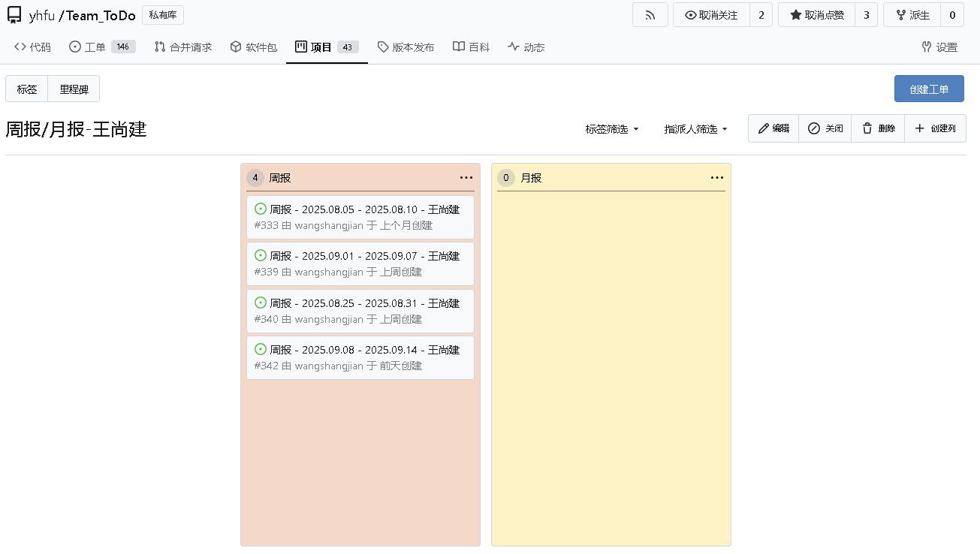Click the open-issue icon on issue #333
Screen dimensions: 980x554
261,209
